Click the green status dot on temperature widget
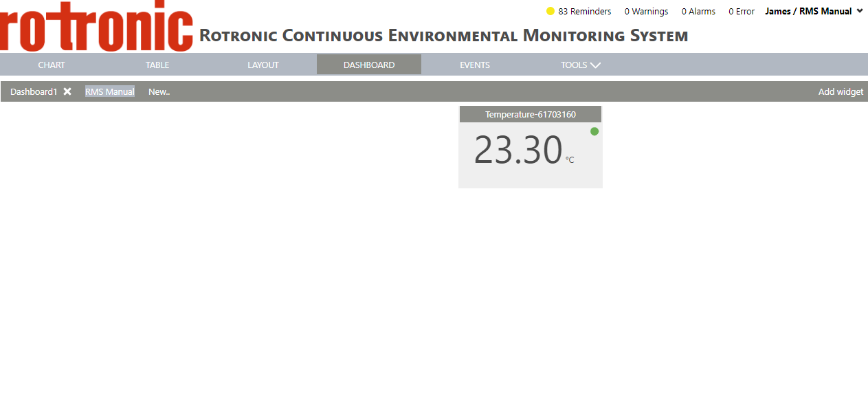Image resolution: width=868 pixels, height=400 pixels. tap(594, 131)
